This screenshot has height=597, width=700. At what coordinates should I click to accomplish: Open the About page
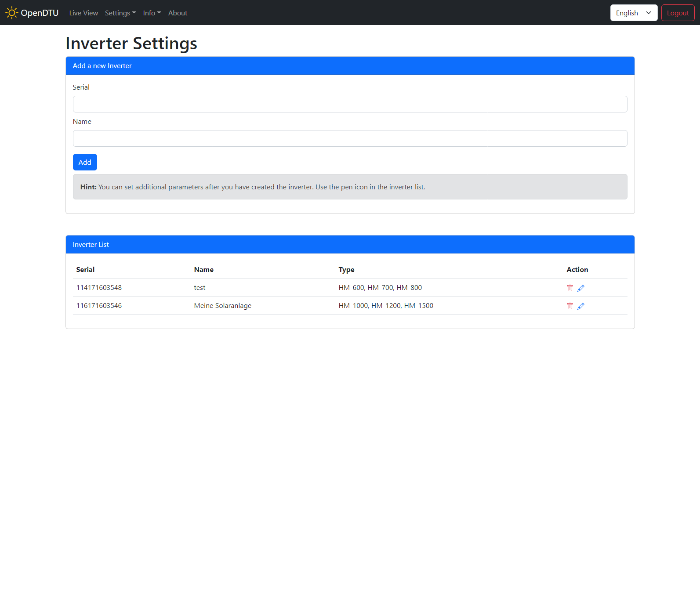pyautogui.click(x=178, y=13)
